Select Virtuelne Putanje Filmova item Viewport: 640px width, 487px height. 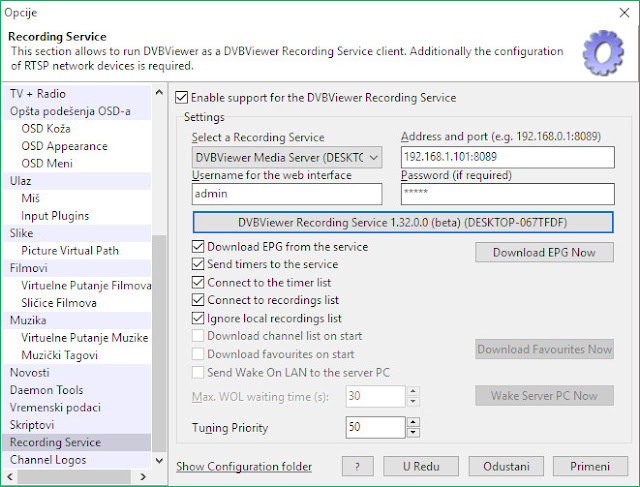86,285
